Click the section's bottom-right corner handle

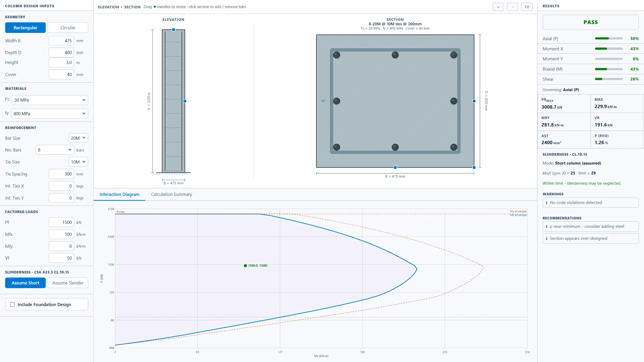474,167
